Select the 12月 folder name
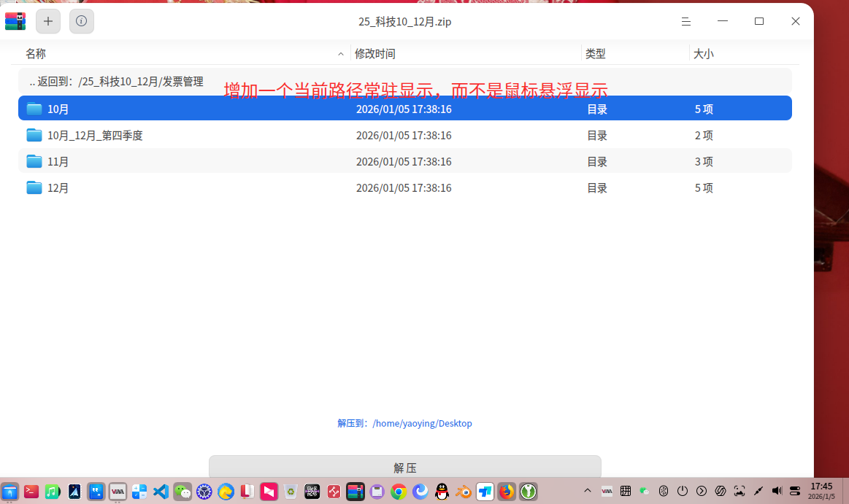The image size is (849, 504). 58,187
